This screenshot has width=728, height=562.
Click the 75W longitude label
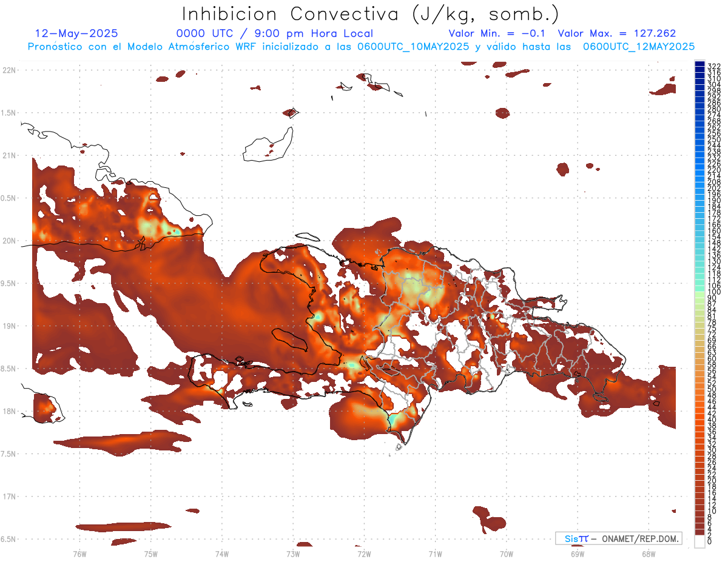pyautogui.click(x=150, y=554)
